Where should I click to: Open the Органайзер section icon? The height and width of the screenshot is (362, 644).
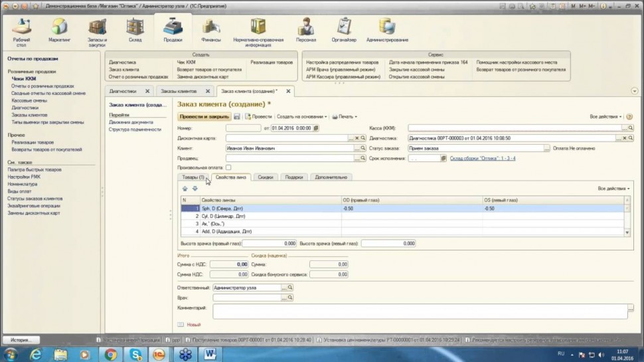point(345,30)
